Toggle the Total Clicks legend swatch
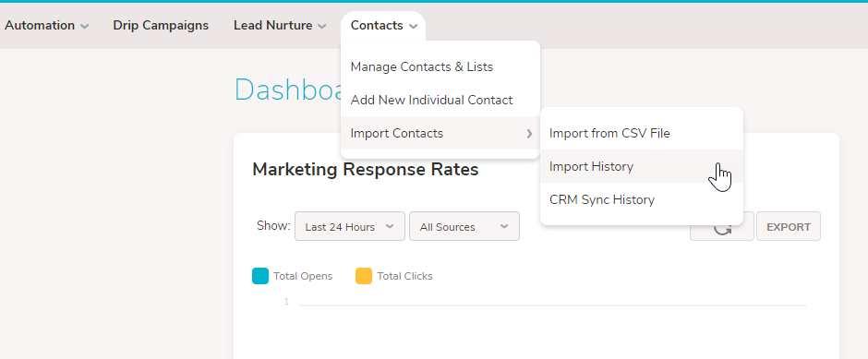 point(364,275)
